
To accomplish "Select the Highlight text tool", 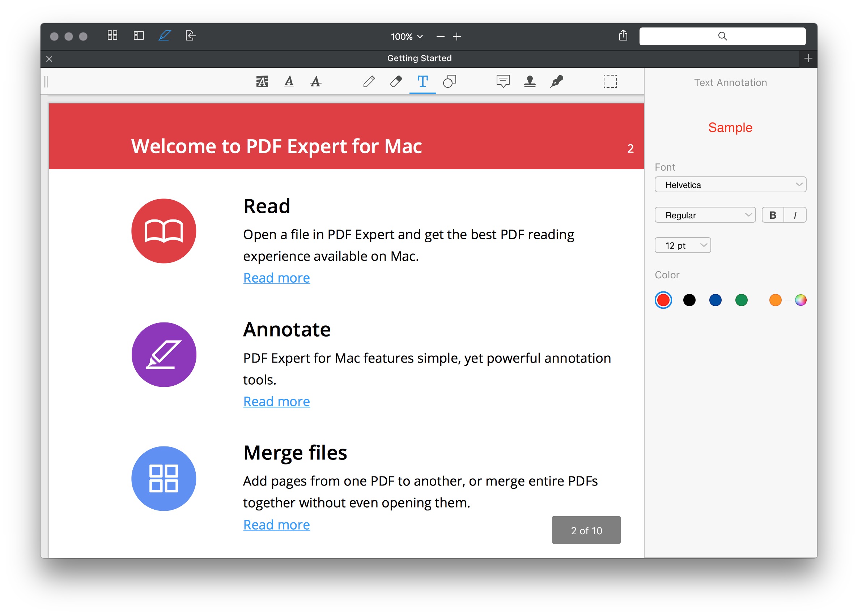I will click(x=262, y=81).
